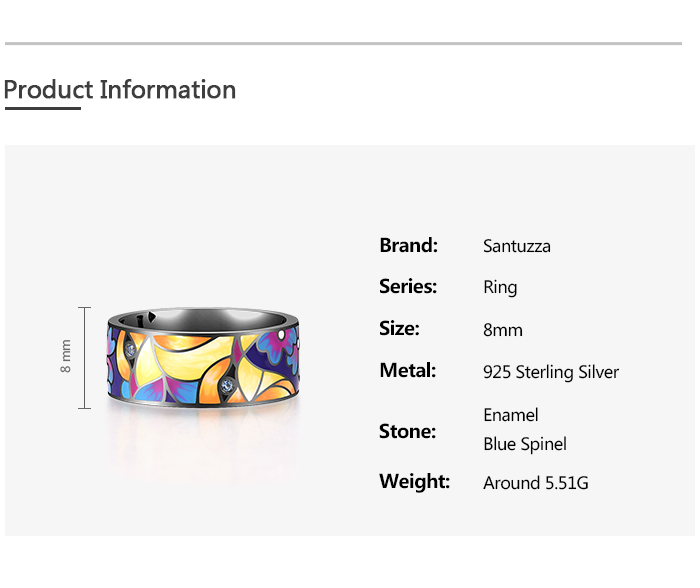Select the 925 Sterling Silver text
Viewport: 700px width, 588px height.
click(550, 372)
